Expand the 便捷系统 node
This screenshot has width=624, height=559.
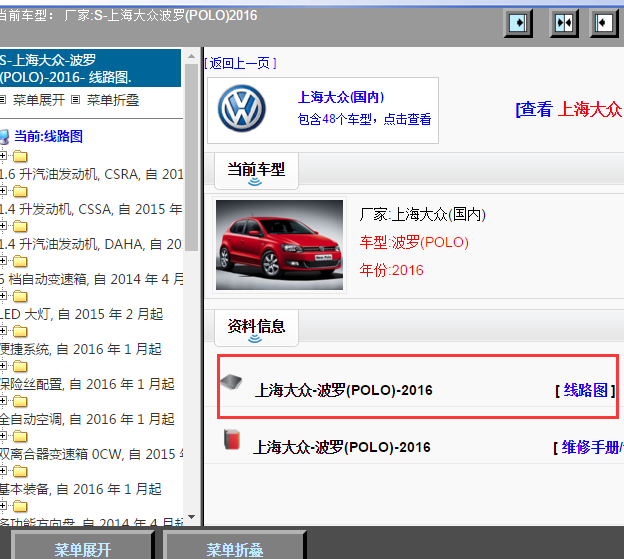3,331
